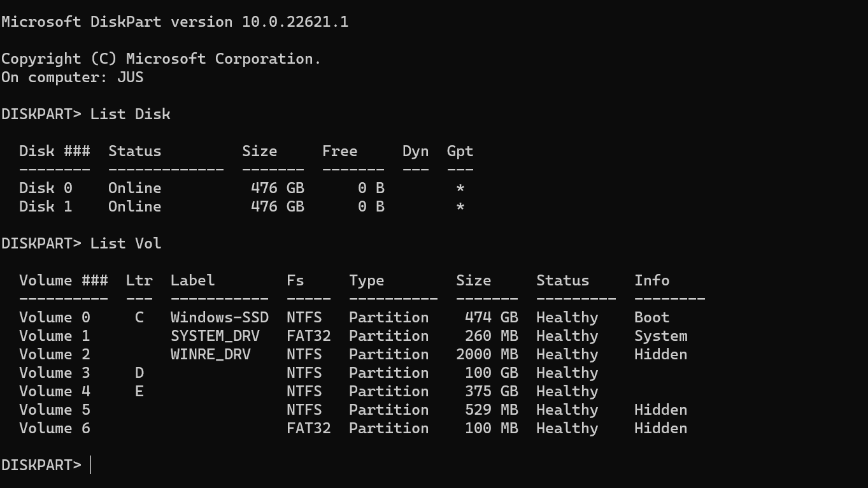Click the "Volume ###" column header
This screenshot has width=868, height=488.
pos(63,280)
